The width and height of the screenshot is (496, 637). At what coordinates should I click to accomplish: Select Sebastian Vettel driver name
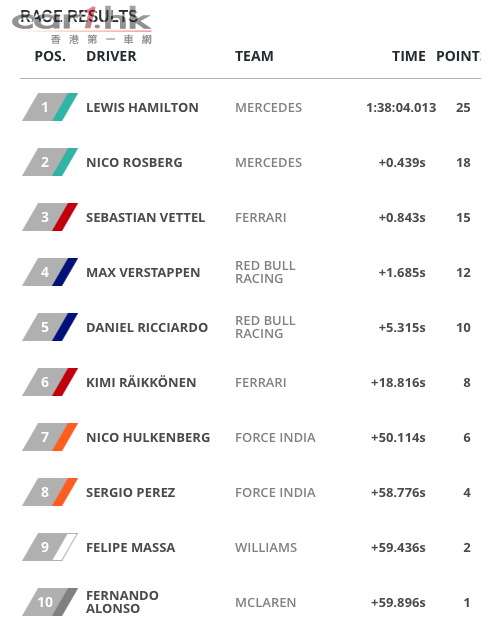tap(145, 217)
